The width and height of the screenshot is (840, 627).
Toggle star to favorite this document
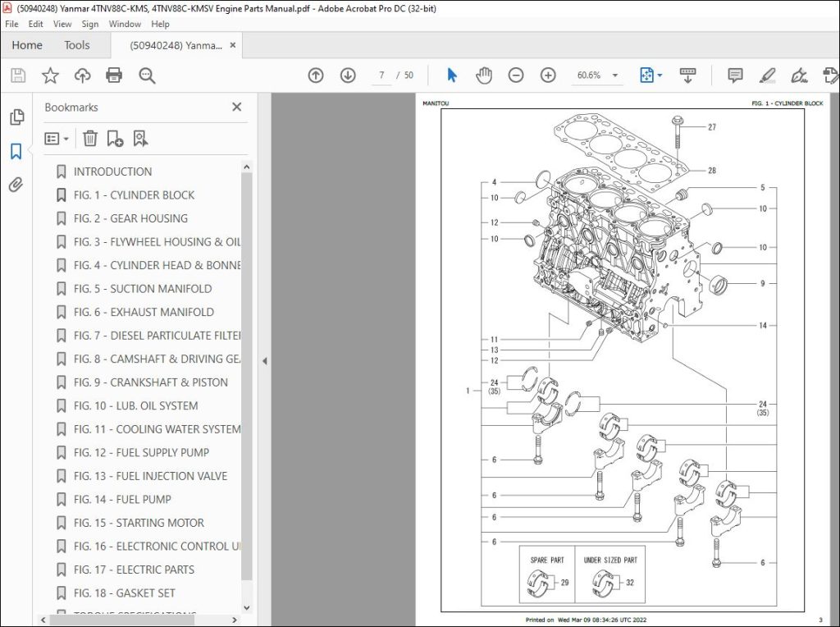point(50,75)
